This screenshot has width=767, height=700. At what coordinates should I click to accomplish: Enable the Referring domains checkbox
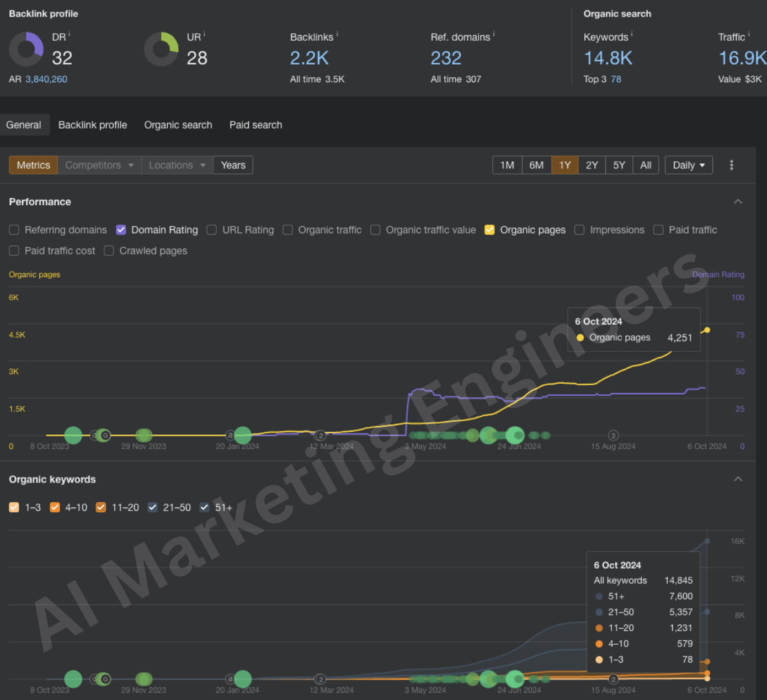point(14,230)
